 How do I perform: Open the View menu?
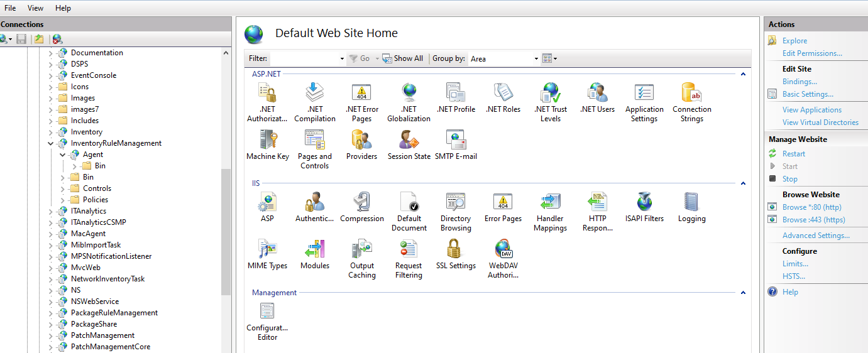[36, 8]
